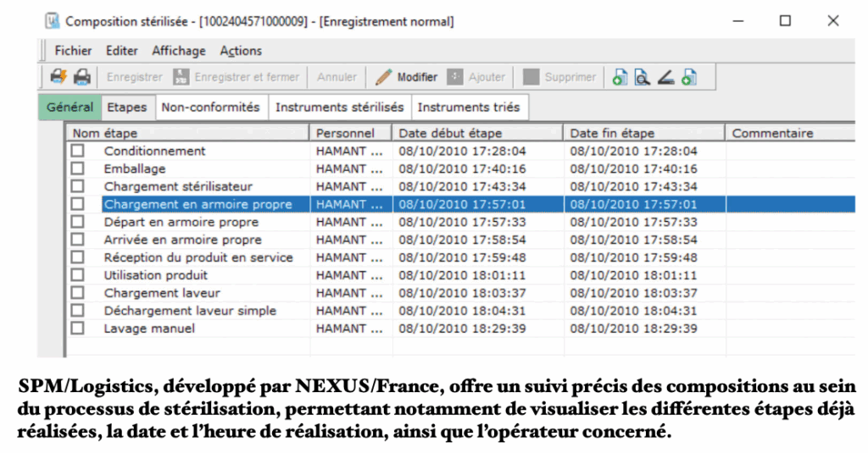Click the first printer icon with orange arrow

click(58, 77)
